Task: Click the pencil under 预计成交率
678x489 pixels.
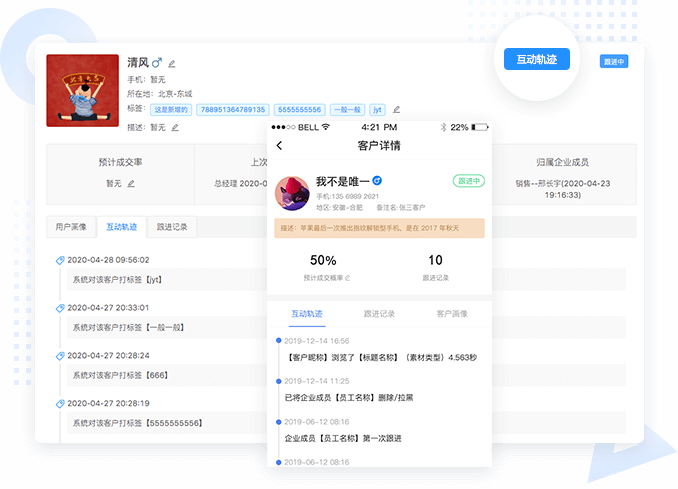Action: pos(131,184)
